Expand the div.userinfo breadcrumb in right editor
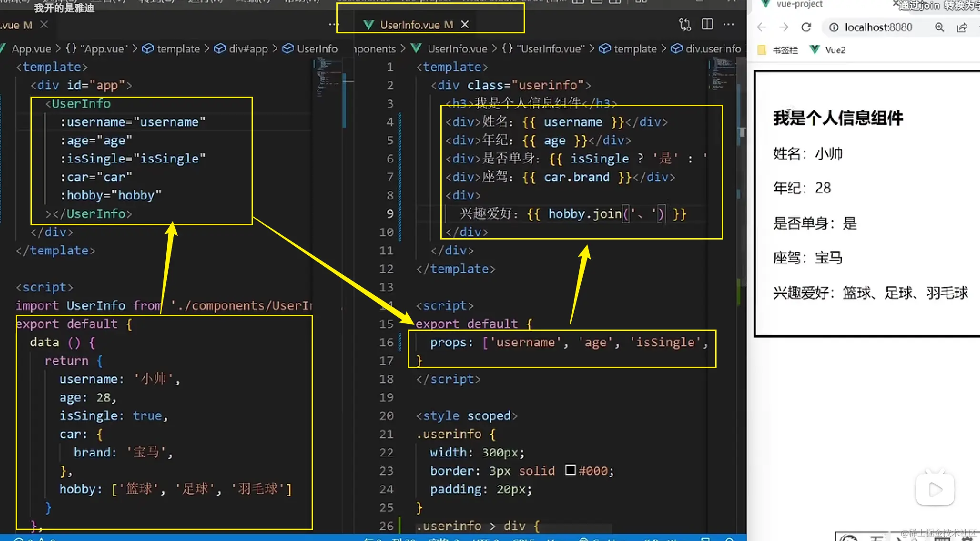This screenshot has height=541, width=980. point(713,49)
